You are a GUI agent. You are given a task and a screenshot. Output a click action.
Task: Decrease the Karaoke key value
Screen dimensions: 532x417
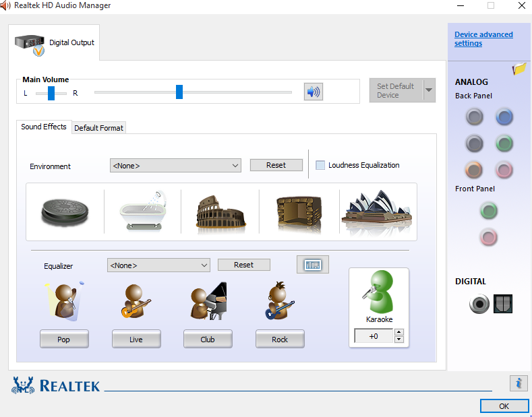tap(399, 340)
